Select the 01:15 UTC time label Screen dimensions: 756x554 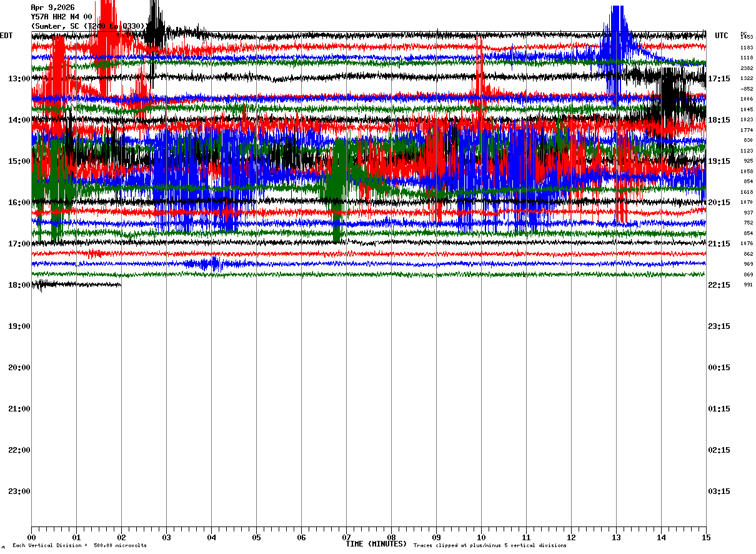click(x=720, y=409)
